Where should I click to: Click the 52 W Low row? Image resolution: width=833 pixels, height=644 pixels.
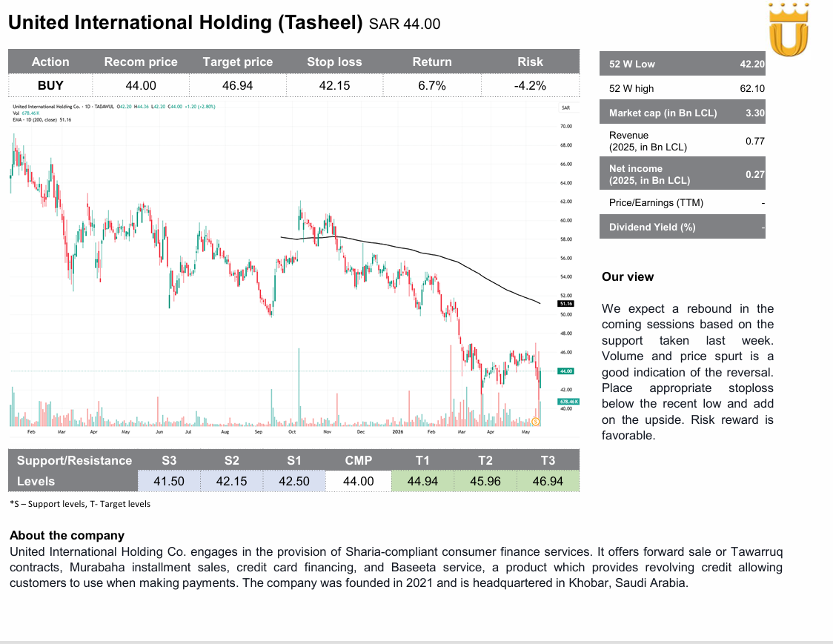pyautogui.click(x=682, y=64)
